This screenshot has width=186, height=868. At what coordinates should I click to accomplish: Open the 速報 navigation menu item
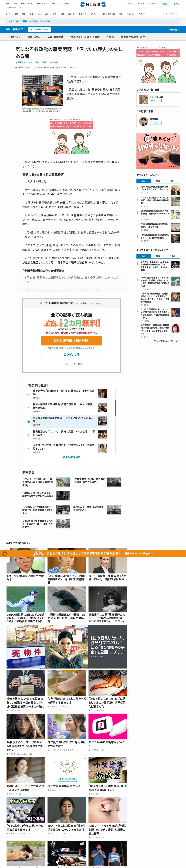click(16, 14)
